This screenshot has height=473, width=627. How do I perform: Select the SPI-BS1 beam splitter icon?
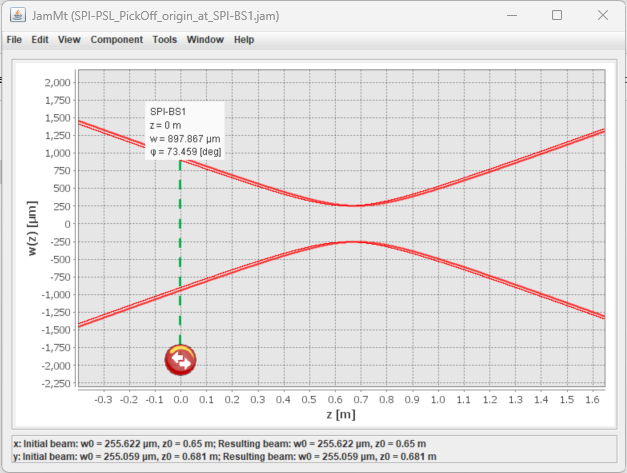[180, 360]
